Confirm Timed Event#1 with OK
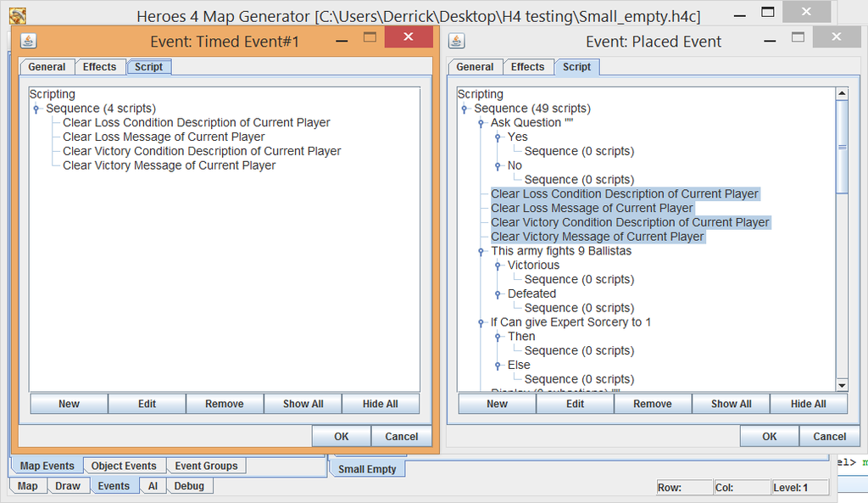Image resolution: width=868 pixels, height=503 pixels. pyautogui.click(x=342, y=437)
